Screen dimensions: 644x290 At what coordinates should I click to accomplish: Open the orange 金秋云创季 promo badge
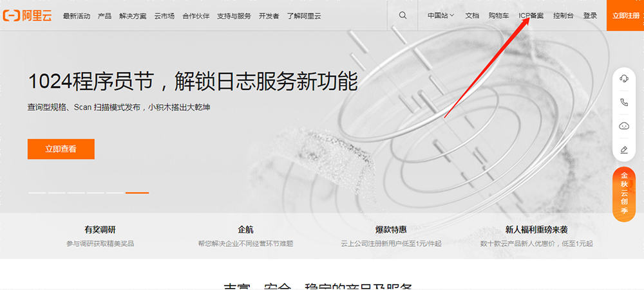click(x=623, y=194)
